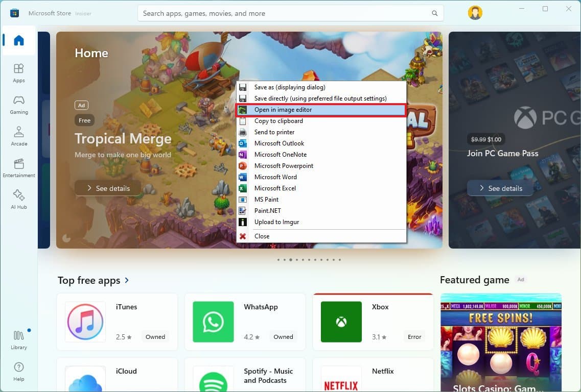Select Save as (displaying dialog)
Image resolution: width=581 pixels, height=392 pixels.
tap(290, 87)
